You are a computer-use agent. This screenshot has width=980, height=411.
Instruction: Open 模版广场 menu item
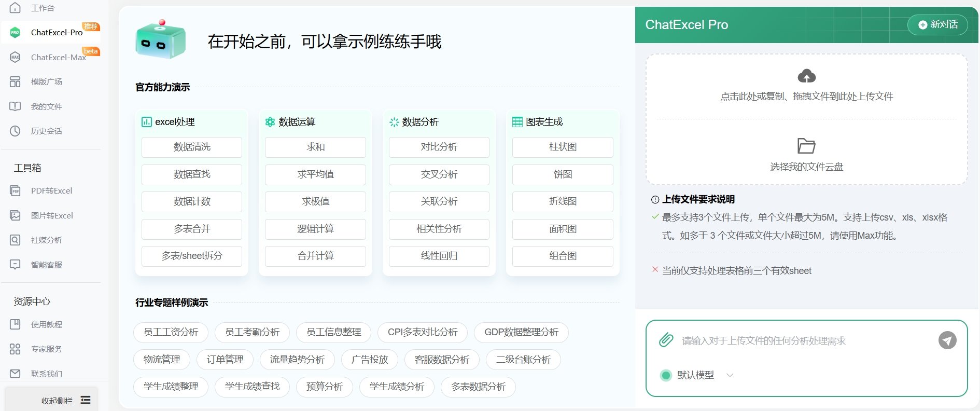46,81
